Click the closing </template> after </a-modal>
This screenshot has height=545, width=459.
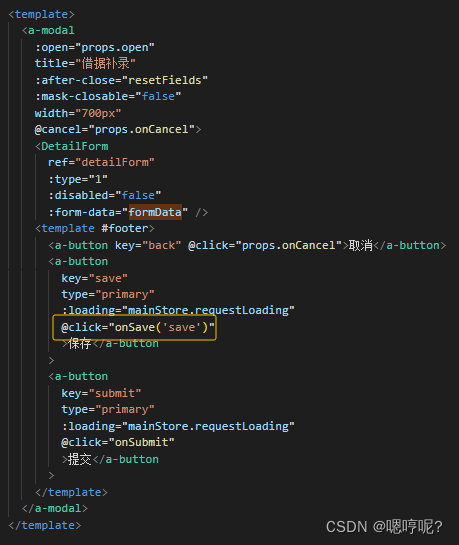45,526
